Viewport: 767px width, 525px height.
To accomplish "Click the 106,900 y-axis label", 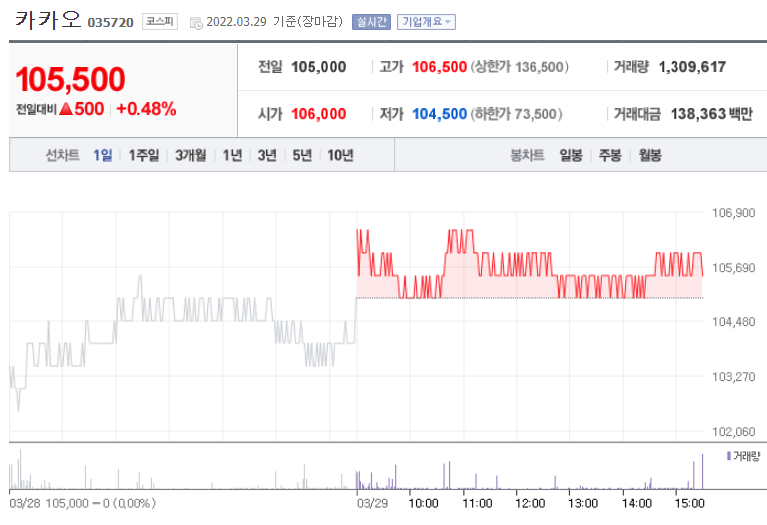I will 733,213.
